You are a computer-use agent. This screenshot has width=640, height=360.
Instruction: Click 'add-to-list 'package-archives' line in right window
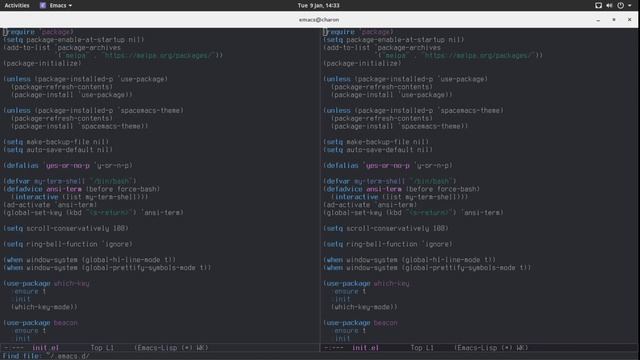click(382, 48)
